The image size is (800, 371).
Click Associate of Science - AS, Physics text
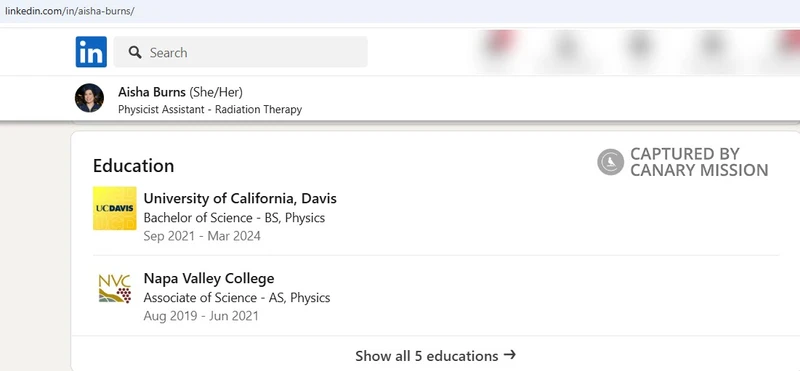[x=237, y=298]
